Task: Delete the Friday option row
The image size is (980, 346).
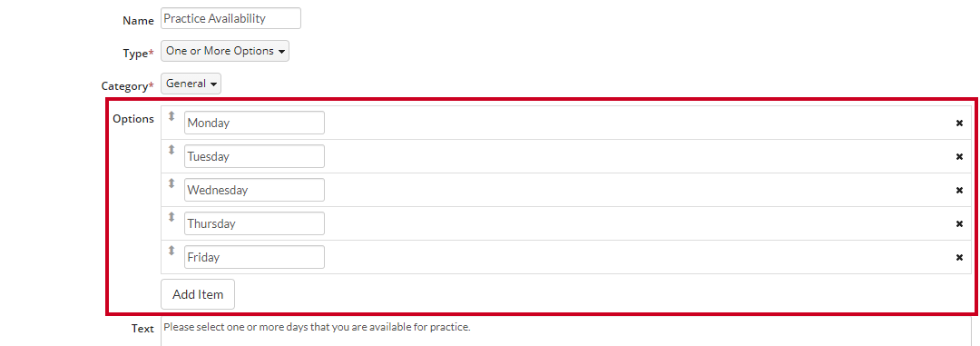Action: pos(959,257)
